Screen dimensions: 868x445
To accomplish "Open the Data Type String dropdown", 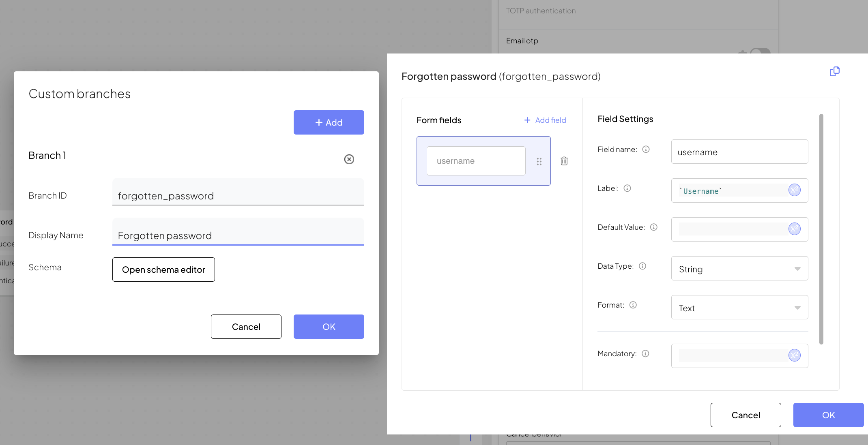I will tap(739, 269).
